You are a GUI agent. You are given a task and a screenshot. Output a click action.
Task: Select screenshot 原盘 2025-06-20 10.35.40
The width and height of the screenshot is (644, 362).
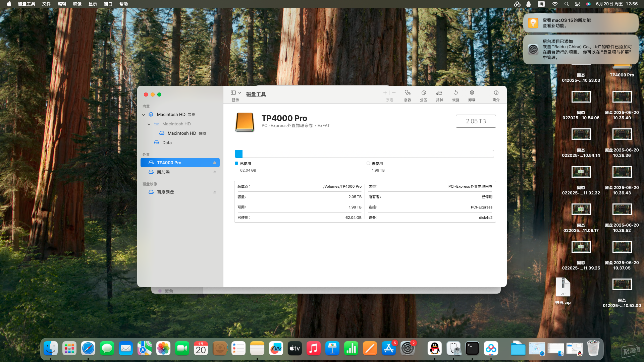[622, 105]
